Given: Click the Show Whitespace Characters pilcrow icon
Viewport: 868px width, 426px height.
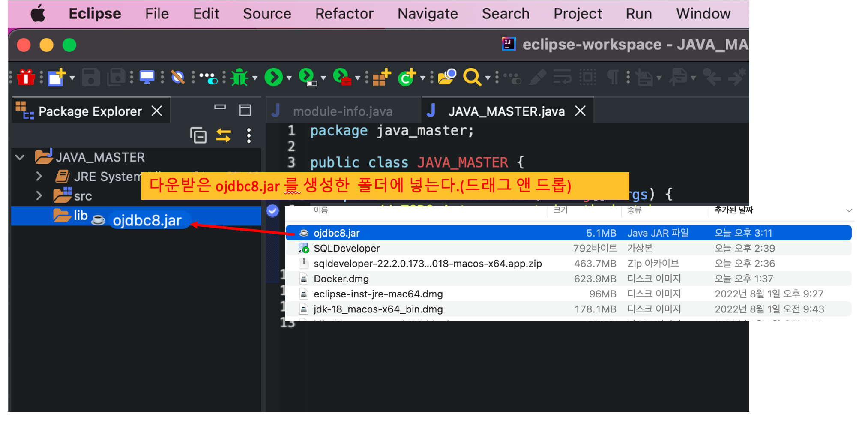Looking at the screenshot, I should click(613, 78).
